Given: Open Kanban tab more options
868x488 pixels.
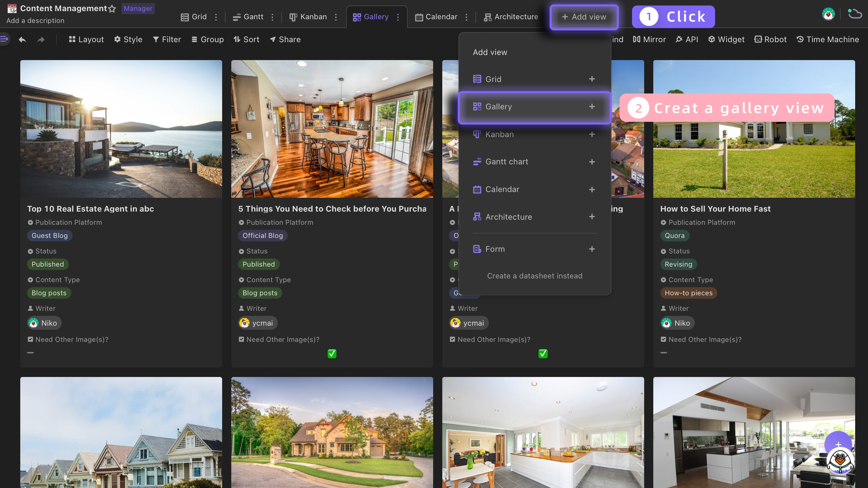Looking at the screenshot, I should pos(336,17).
